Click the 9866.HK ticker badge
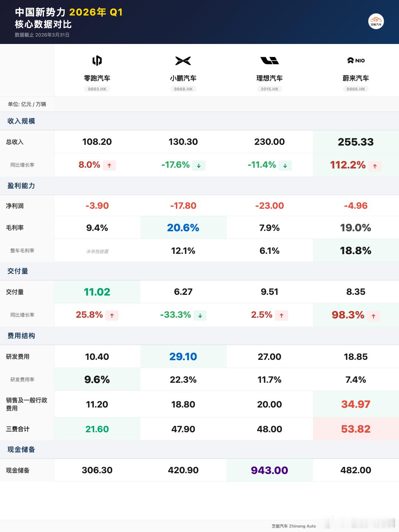Viewport: 399px width, 532px height. (356, 89)
